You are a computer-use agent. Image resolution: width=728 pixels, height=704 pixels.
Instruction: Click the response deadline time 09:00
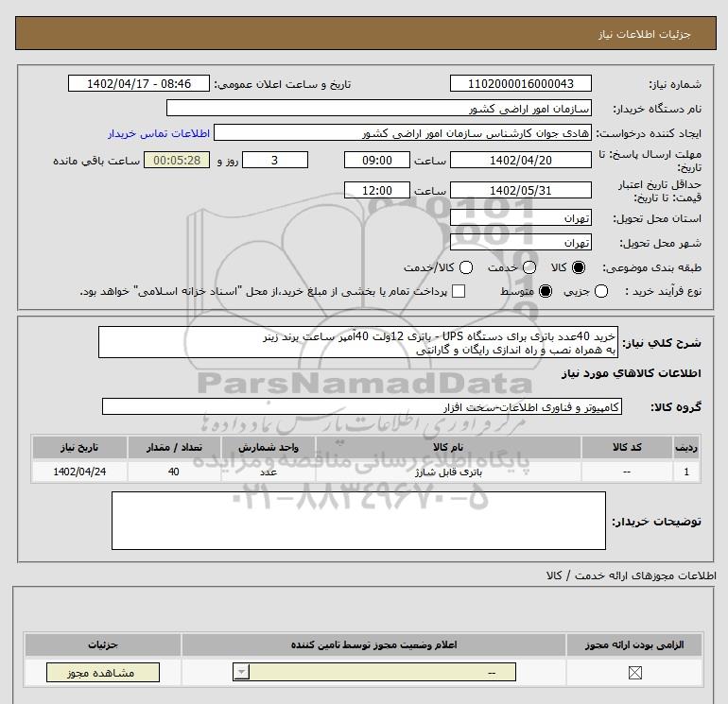(377, 160)
